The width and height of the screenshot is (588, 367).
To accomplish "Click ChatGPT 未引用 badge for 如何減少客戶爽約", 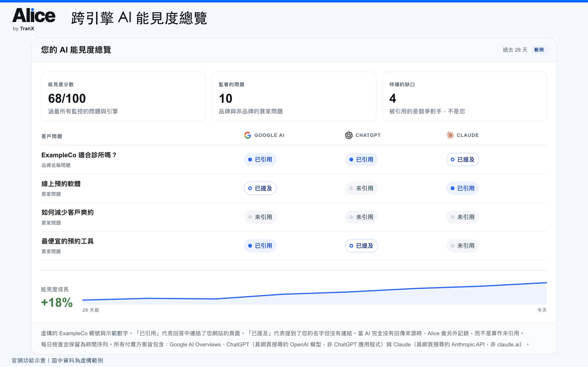I will tap(361, 217).
